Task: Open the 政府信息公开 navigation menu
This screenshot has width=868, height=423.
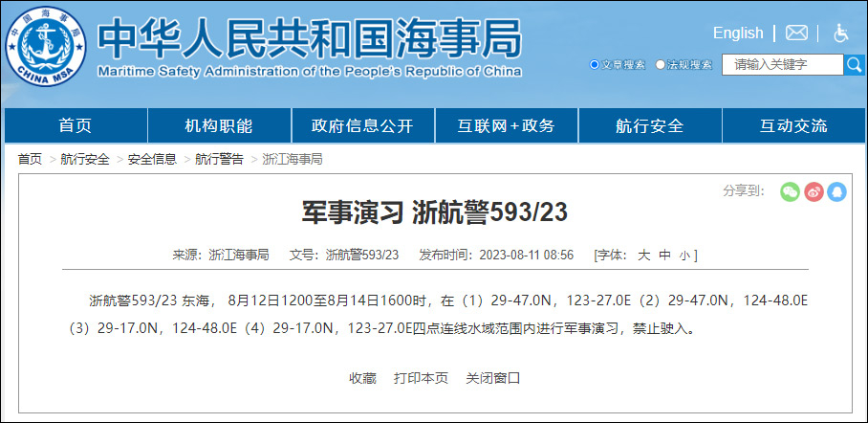Action: pos(362,125)
